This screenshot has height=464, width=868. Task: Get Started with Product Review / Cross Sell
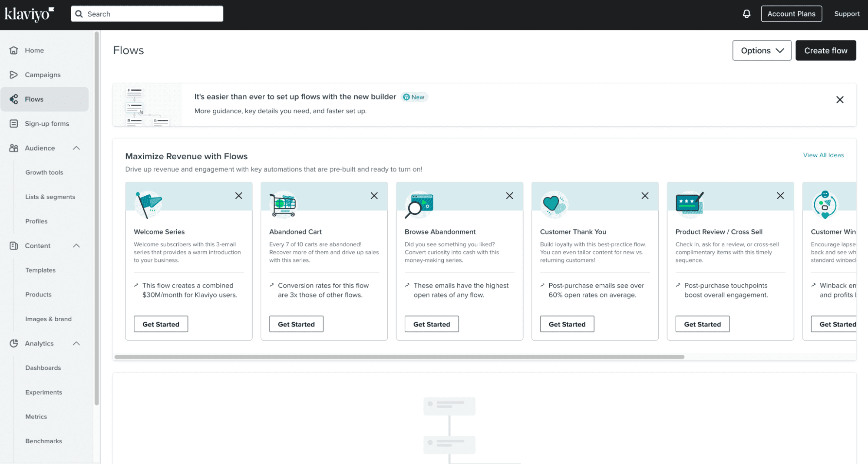tap(703, 324)
